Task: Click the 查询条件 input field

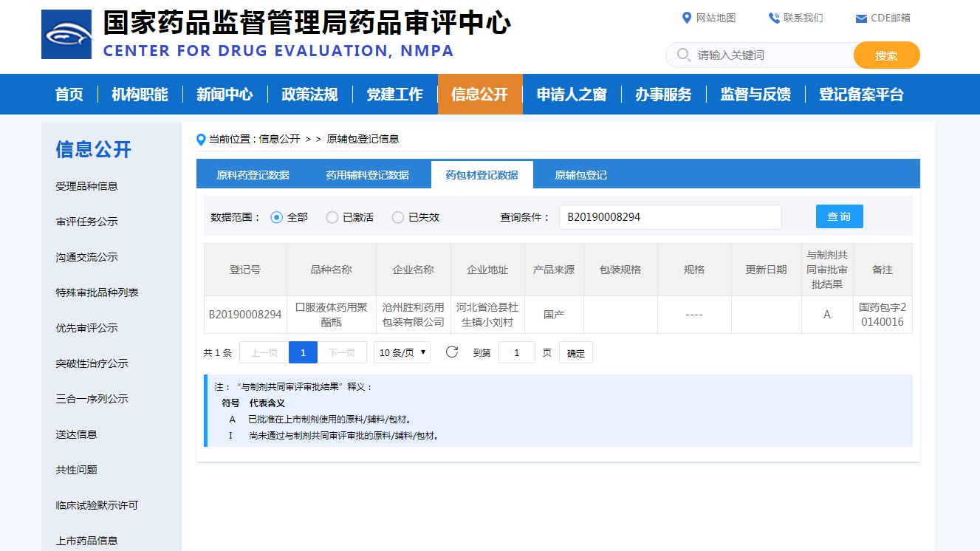Action: pos(671,217)
